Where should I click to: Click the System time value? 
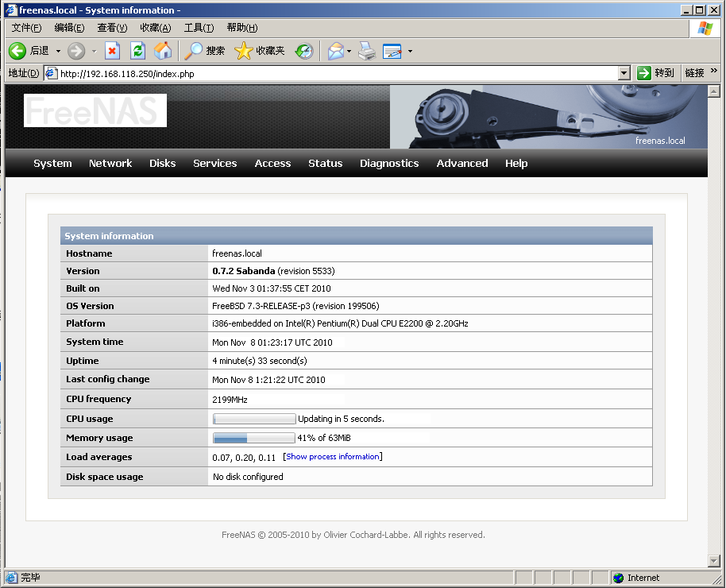pyautogui.click(x=272, y=342)
